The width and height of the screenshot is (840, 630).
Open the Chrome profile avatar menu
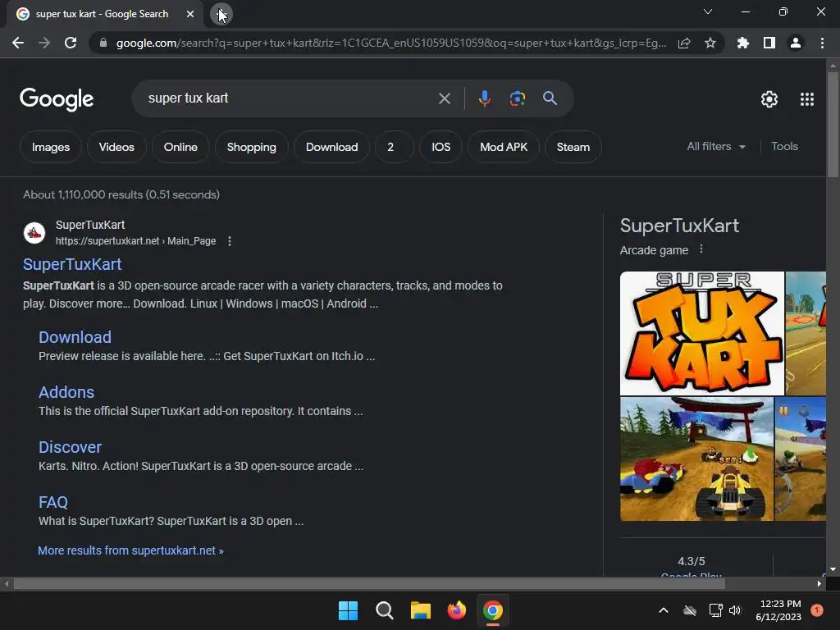tap(796, 43)
